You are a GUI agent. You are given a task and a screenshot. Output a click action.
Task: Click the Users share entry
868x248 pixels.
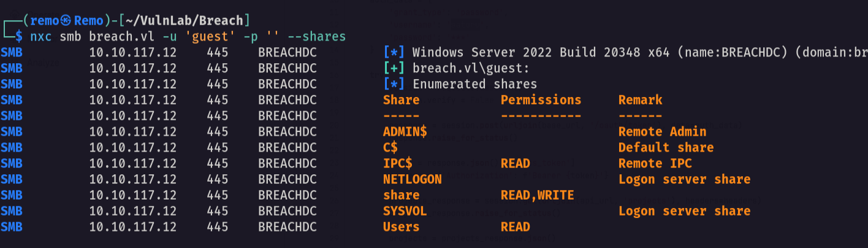click(402, 227)
